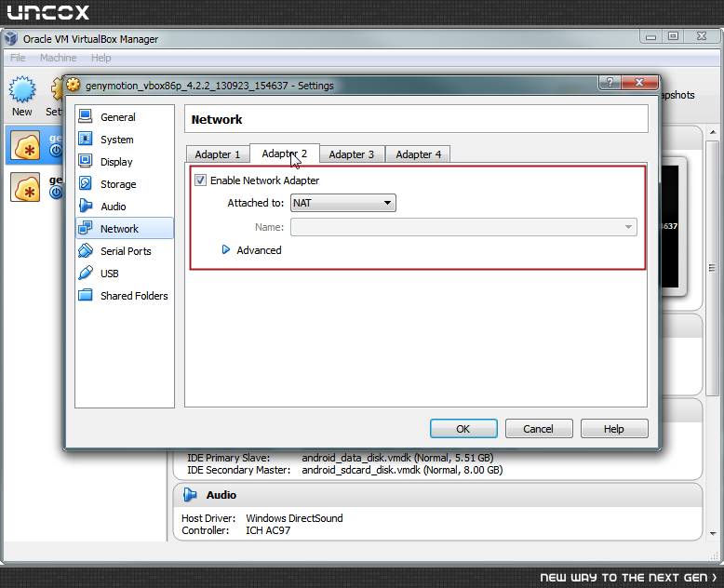724x588 pixels.
Task: Open Serial Ports settings page
Action: pyautogui.click(x=124, y=251)
